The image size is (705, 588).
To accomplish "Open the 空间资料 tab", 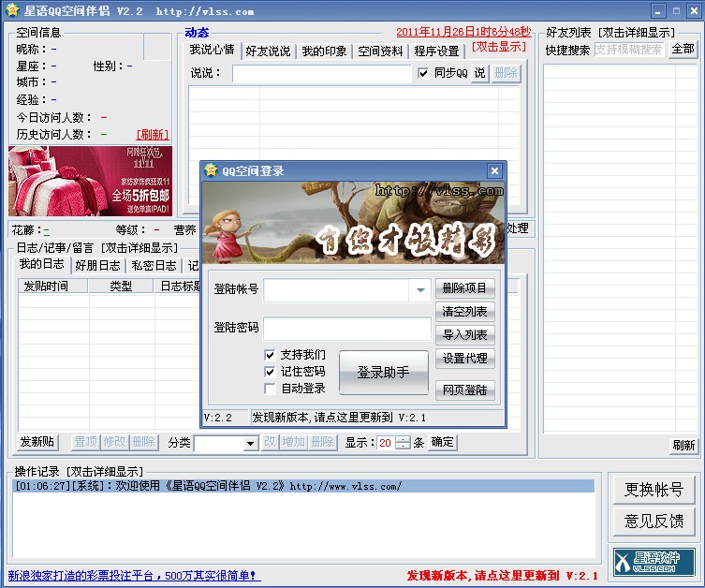I will (380, 51).
